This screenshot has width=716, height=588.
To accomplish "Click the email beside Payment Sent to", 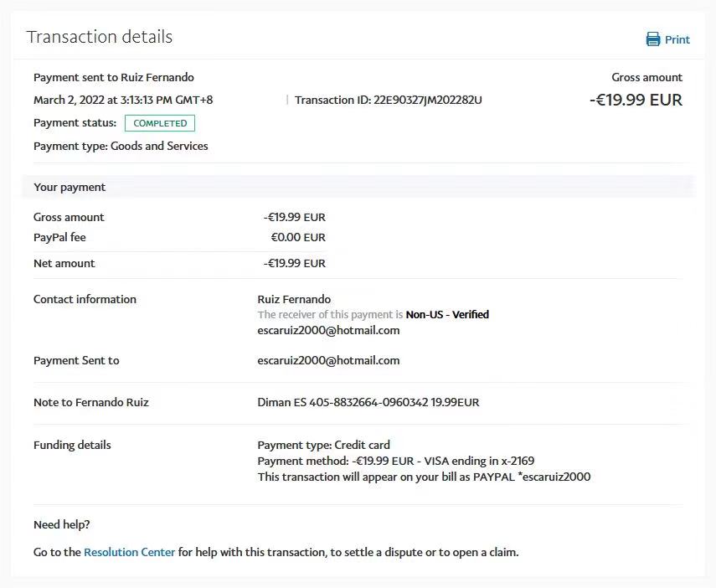I will (x=328, y=360).
